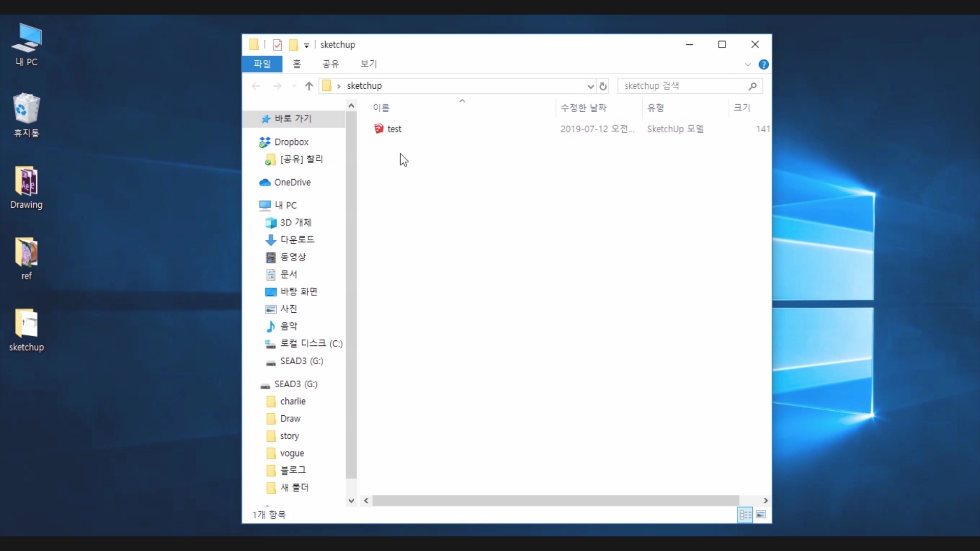This screenshot has height=551, width=980.
Task: Open the 파일 menu tab
Action: point(262,64)
